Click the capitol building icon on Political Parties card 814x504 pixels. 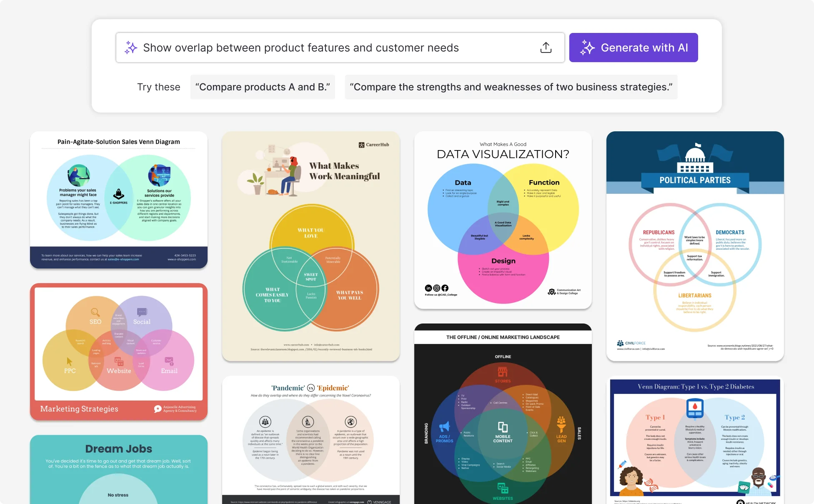(695, 158)
